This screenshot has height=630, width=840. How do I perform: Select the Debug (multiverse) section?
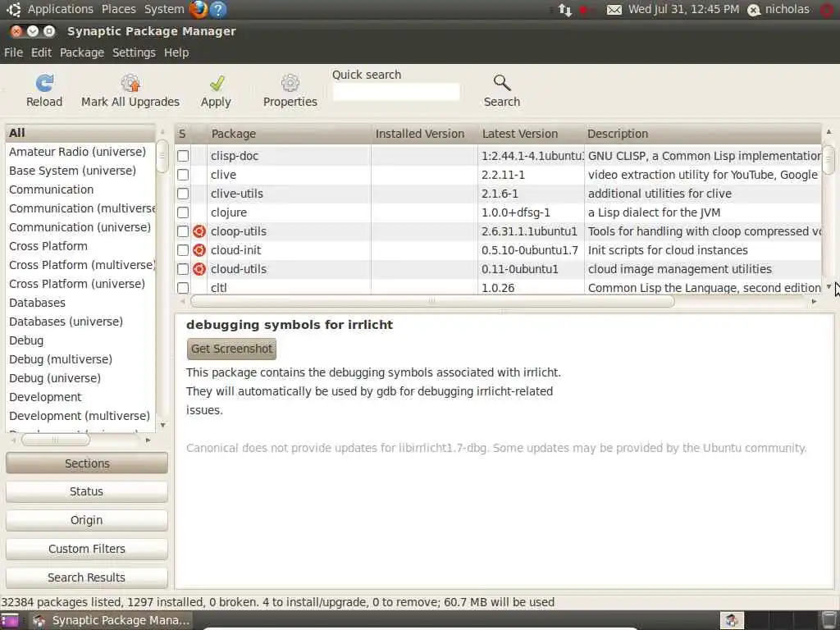coord(80,359)
